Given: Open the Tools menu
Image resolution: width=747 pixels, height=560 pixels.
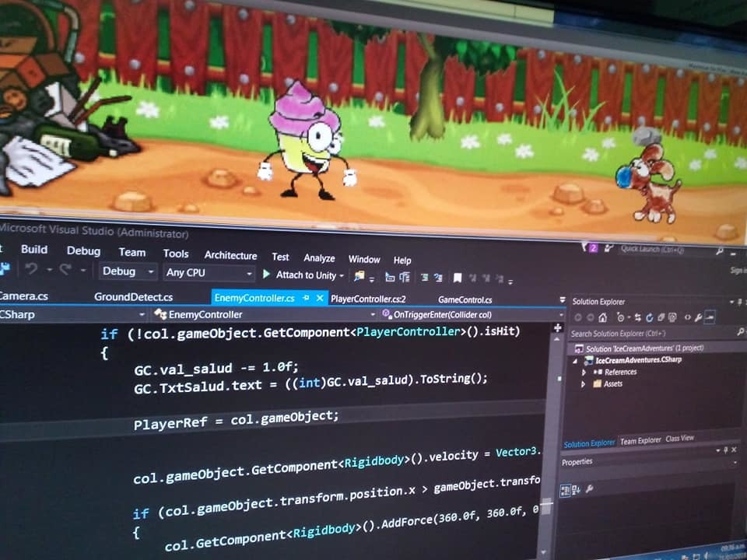Looking at the screenshot, I should click(x=176, y=254).
